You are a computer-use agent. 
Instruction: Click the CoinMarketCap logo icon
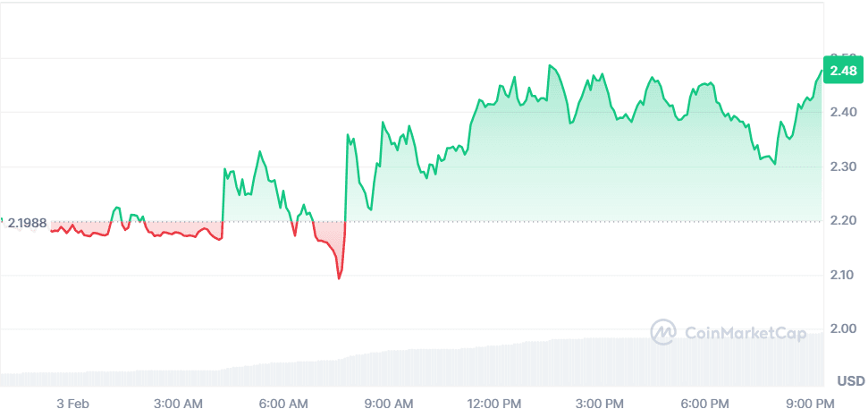[x=662, y=333]
